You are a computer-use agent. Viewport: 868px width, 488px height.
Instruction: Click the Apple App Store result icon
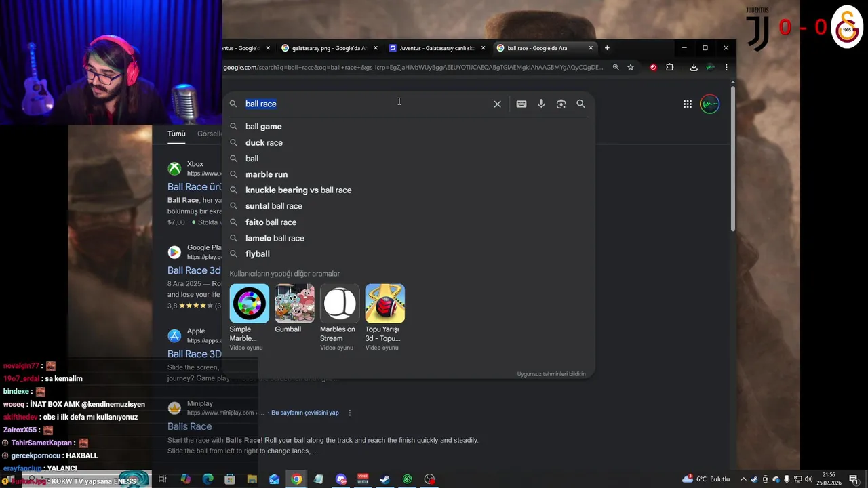(x=174, y=335)
